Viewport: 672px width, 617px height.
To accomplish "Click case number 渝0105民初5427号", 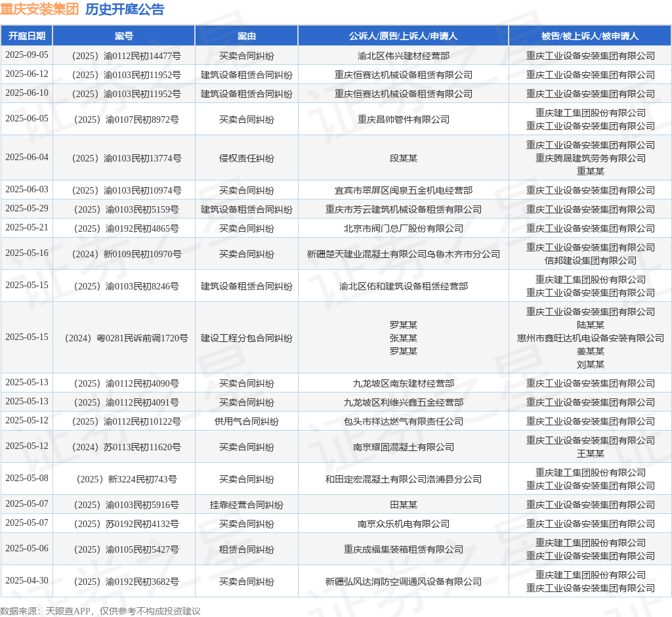I will [x=142, y=549].
